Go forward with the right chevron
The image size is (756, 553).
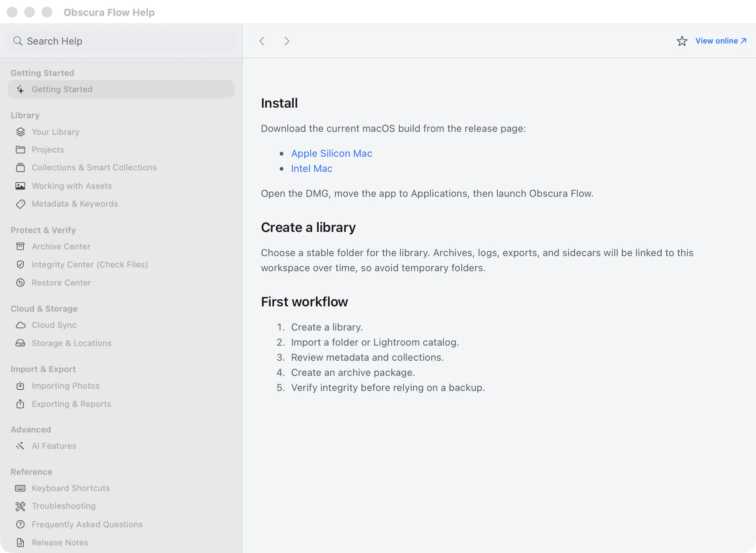click(x=287, y=41)
